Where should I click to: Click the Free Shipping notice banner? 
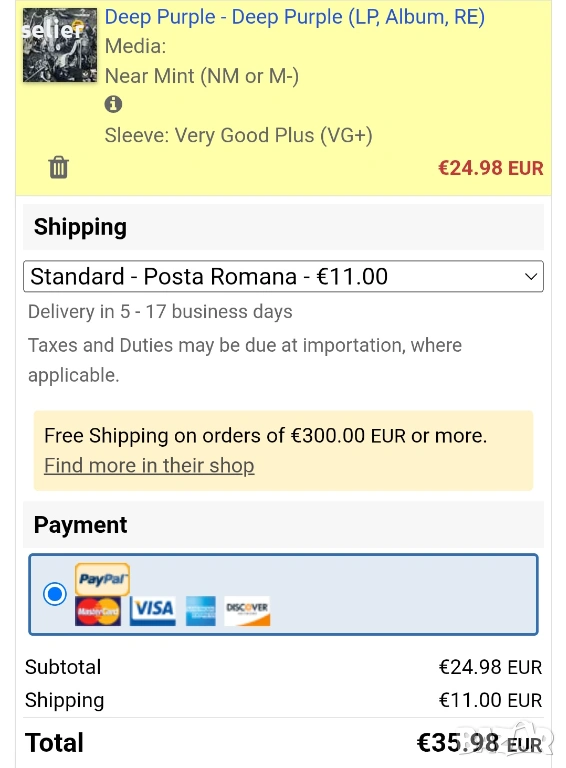pyautogui.click(x=283, y=451)
